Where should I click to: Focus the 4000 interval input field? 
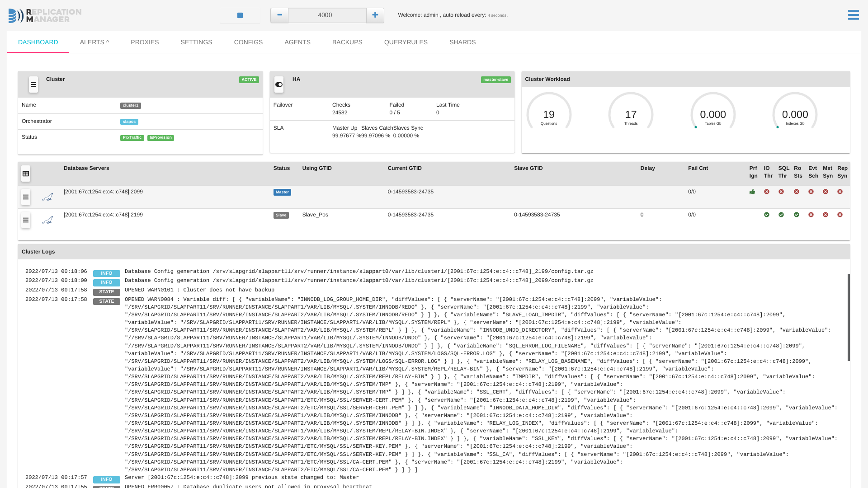(x=327, y=15)
